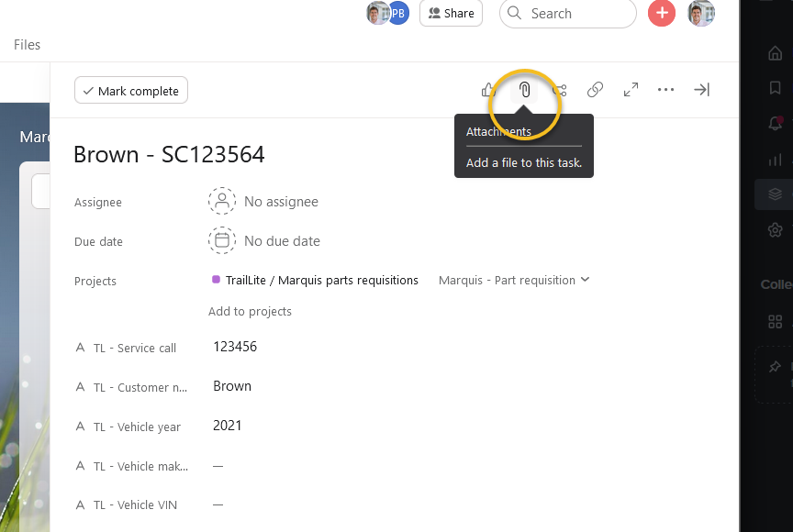
Task: Click the TL - Vehicle year label
Action: point(137,427)
